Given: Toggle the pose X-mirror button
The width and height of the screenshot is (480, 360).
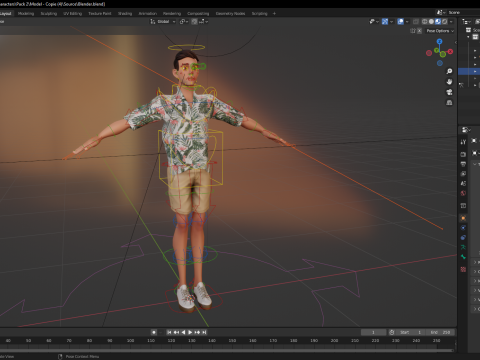Looking at the screenshot, I should [x=419, y=31].
